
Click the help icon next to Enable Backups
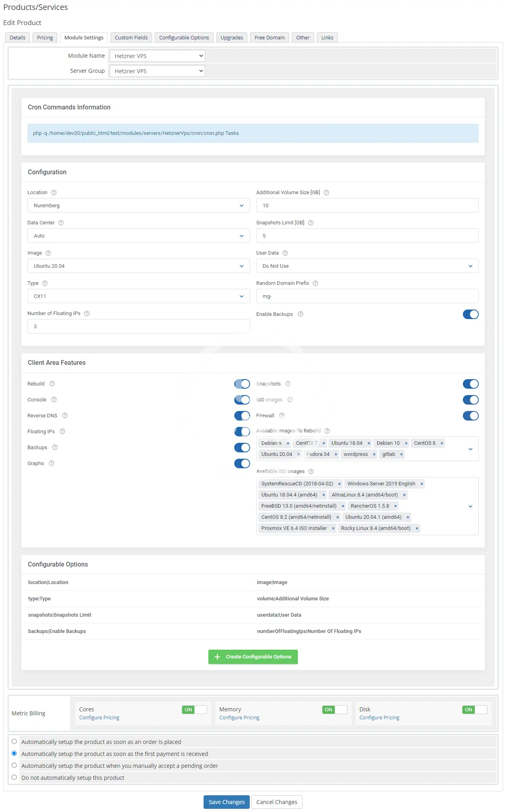(x=301, y=314)
